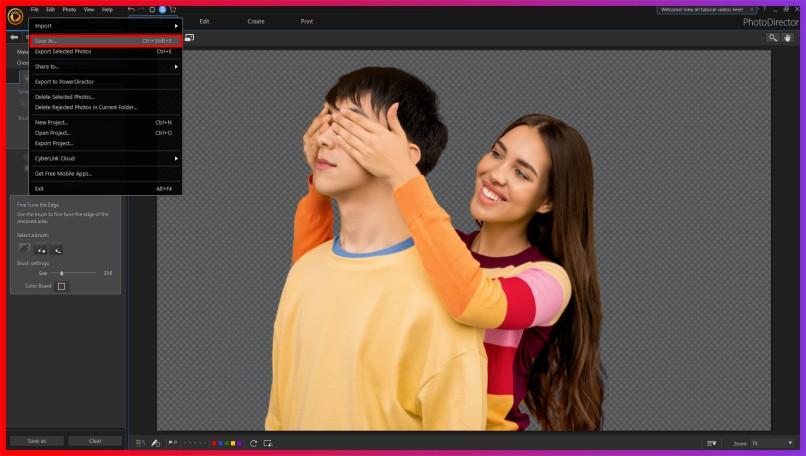The height and width of the screenshot is (456, 806).
Task: Click the shopping cart icon
Action: [172, 9]
